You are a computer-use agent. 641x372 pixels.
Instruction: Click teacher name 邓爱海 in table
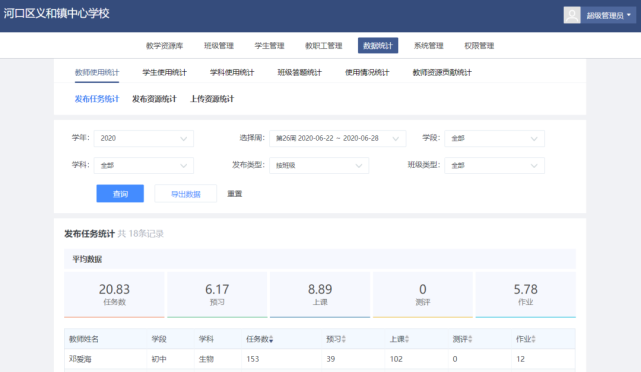80,359
